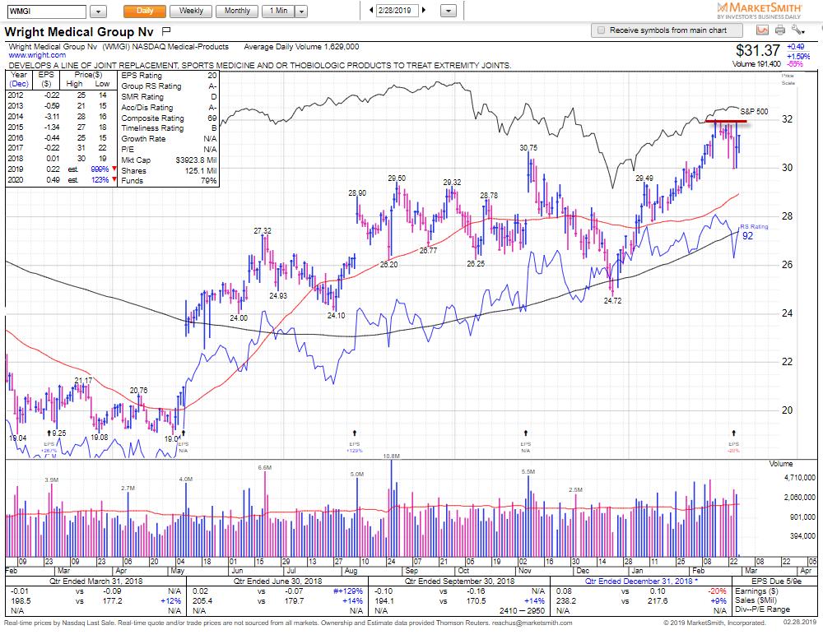Go to the next date arrow

click(424, 10)
